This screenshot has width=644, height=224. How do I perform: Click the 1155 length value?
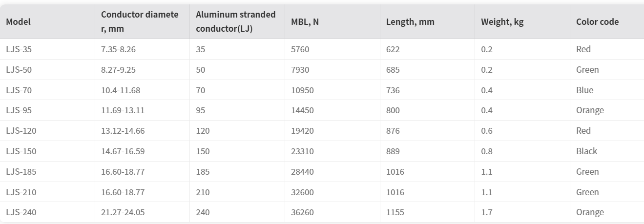point(395,212)
